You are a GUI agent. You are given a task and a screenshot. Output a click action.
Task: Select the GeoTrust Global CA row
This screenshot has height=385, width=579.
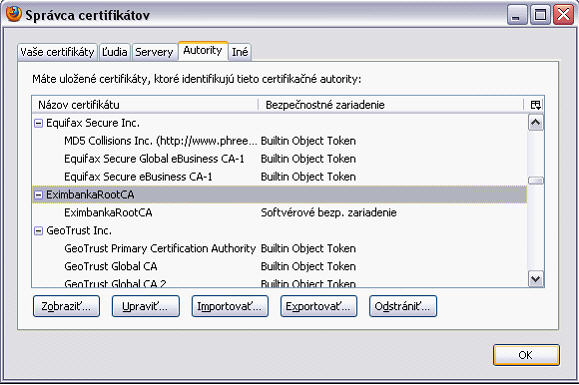click(x=280, y=266)
